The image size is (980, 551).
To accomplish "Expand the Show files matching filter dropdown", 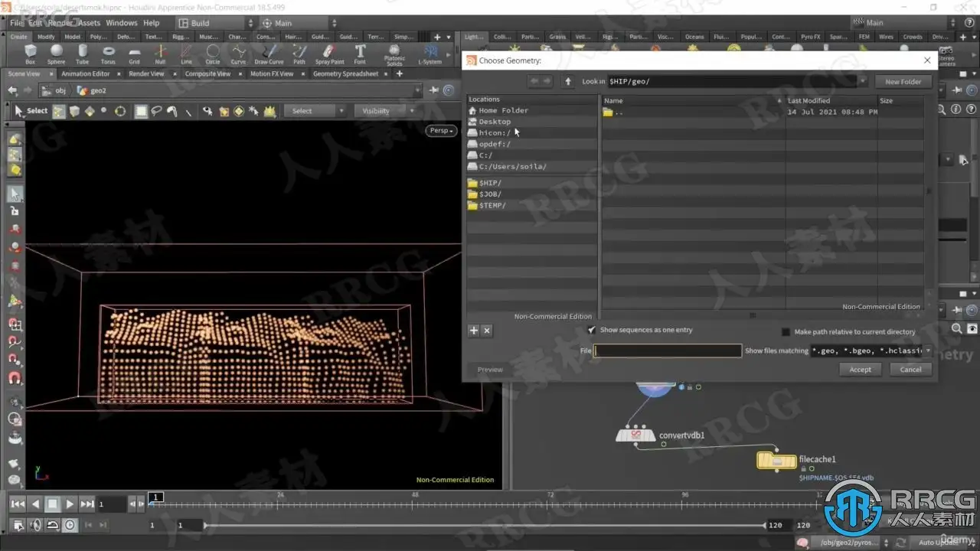I will coord(927,350).
